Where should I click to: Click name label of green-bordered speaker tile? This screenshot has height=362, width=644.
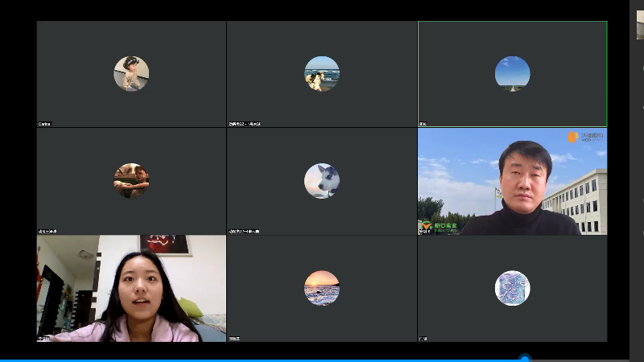click(x=423, y=124)
